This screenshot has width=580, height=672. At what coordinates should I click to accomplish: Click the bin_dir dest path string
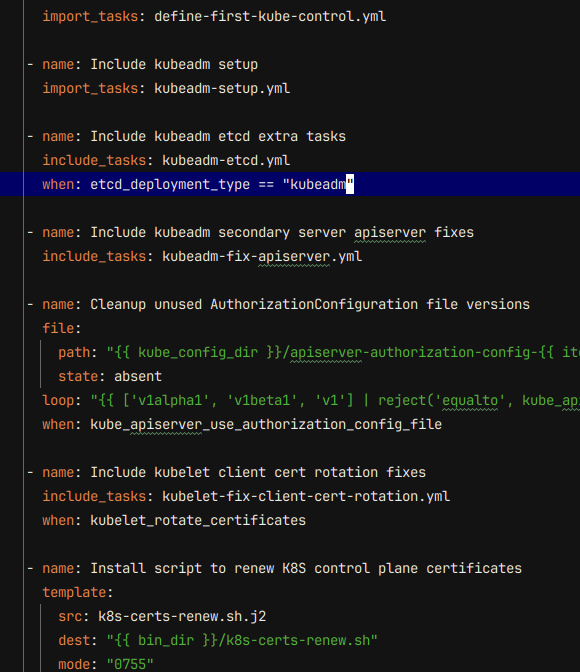click(242, 641)
